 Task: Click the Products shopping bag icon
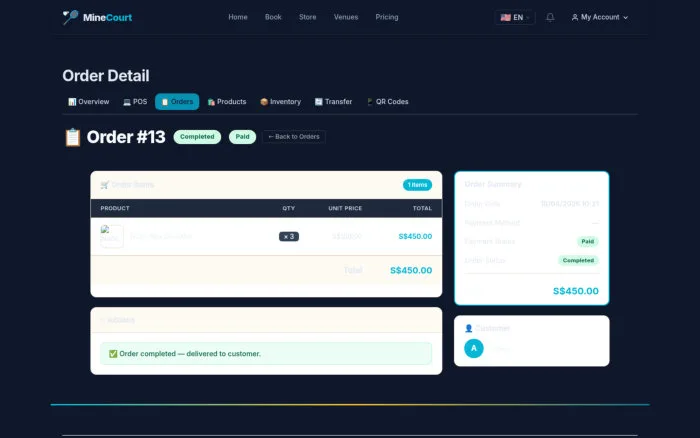tap(211, 102)
